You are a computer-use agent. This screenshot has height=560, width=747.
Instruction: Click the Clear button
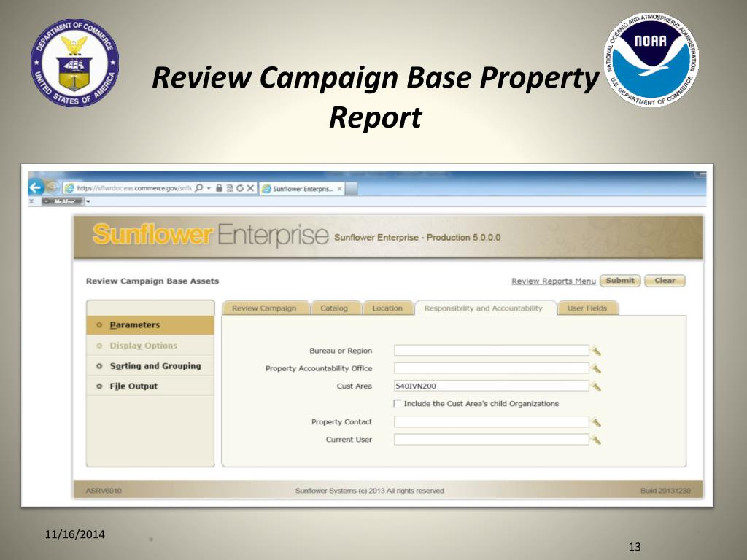click(x=665, y=281)
